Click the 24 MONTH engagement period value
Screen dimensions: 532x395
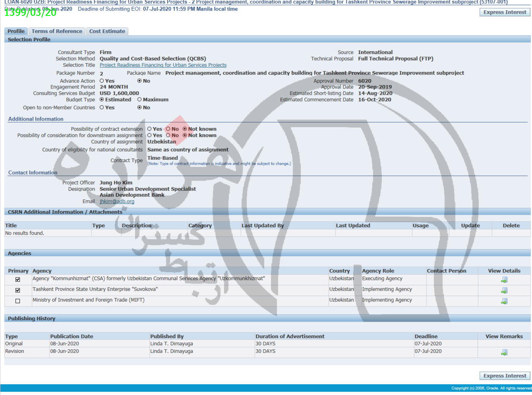click(114, 87)
